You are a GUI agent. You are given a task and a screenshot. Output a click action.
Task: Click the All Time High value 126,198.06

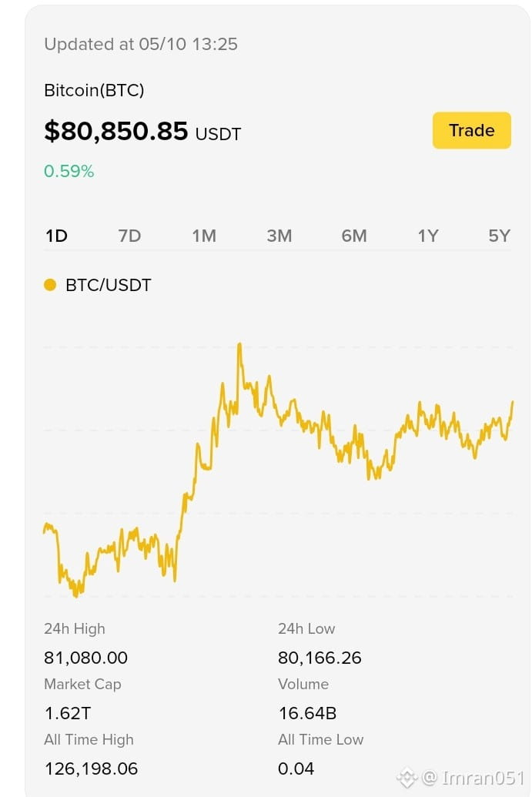tap(91, 769)
